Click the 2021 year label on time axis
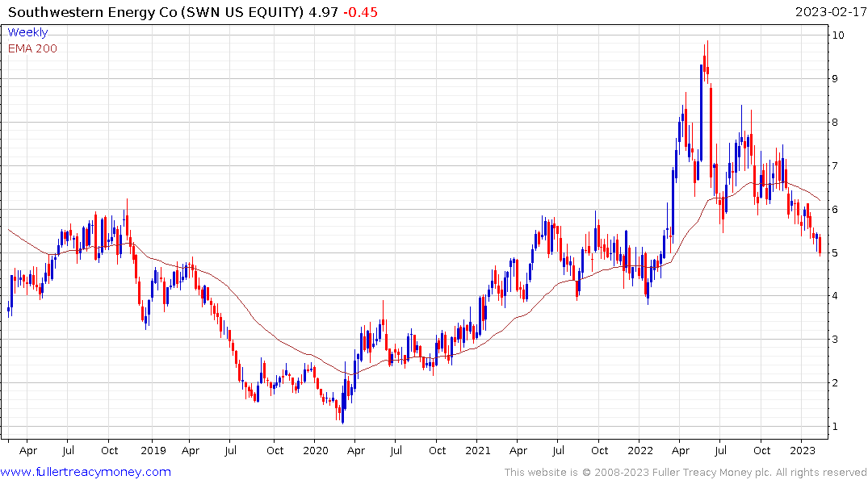Viewport: 868px width, 484px height. (x=478, y=450)
